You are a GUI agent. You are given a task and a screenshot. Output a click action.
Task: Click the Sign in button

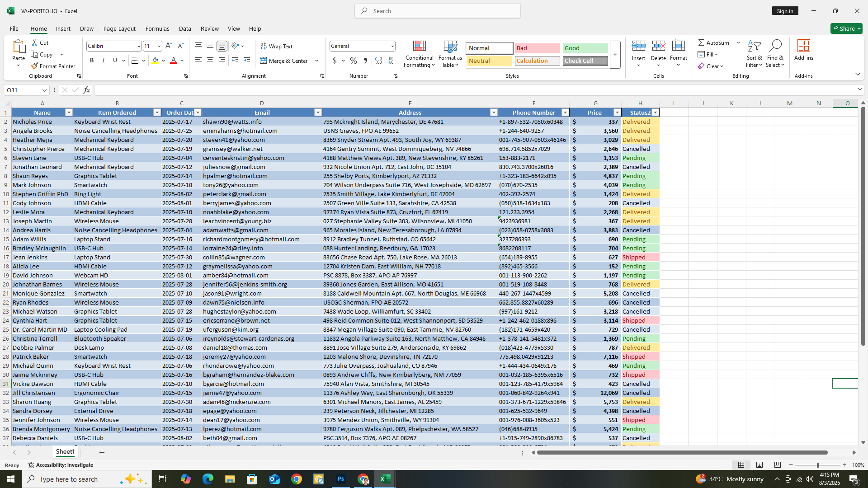(785, 11)
